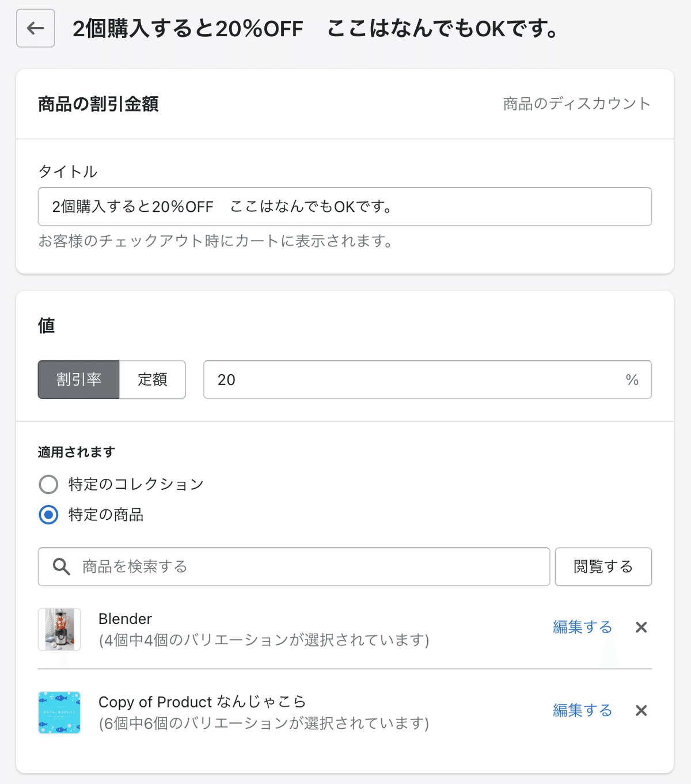Click Copy of Product なんじゃこら name
Image resolution: width=691 pixels, height=784 pixels.
pyautogui.click(x=202, y=702)
